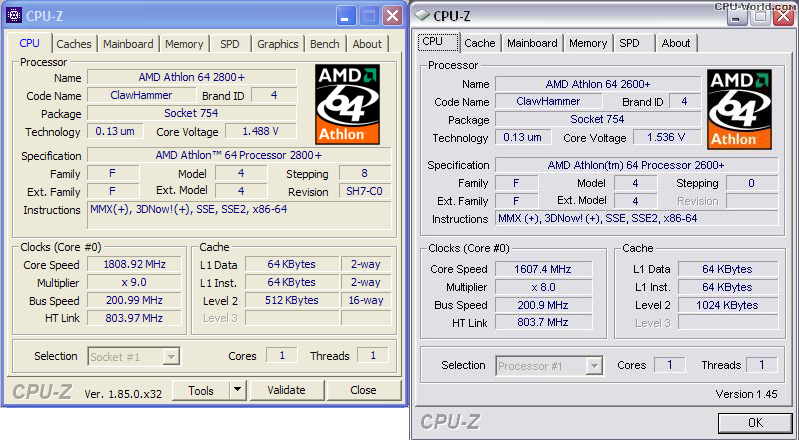The image size is (799, 440).
Task: Open the About tab in right window
Action: (x=676, y=43)
